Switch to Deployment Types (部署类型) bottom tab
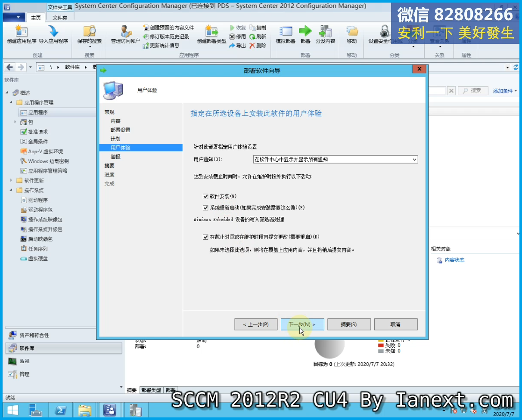522x420 pixels. (x=151, y=390)
